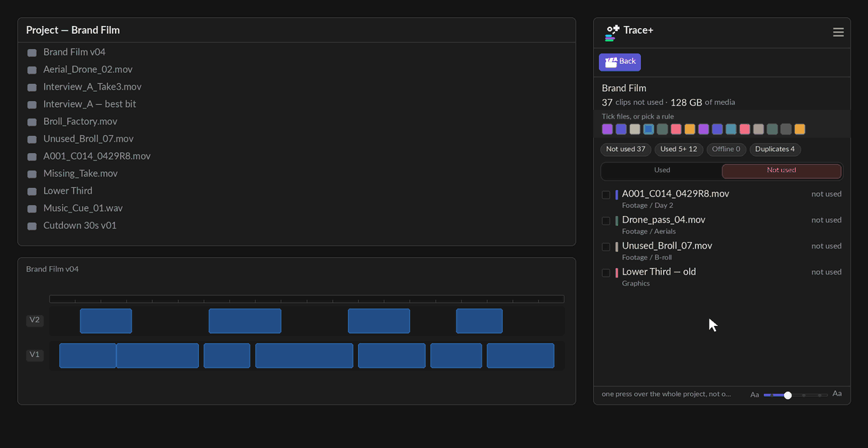Viewport: 868px width, 448px height.
Task: Click the Project — Brand Film panel title
Action: coord(73,30)
